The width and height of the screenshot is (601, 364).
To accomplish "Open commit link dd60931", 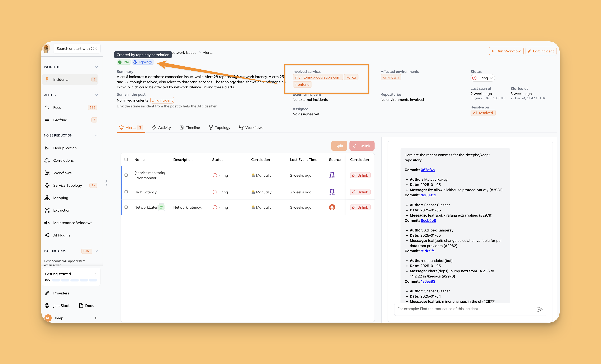I will pyautogui.click(x=428, y=195).
